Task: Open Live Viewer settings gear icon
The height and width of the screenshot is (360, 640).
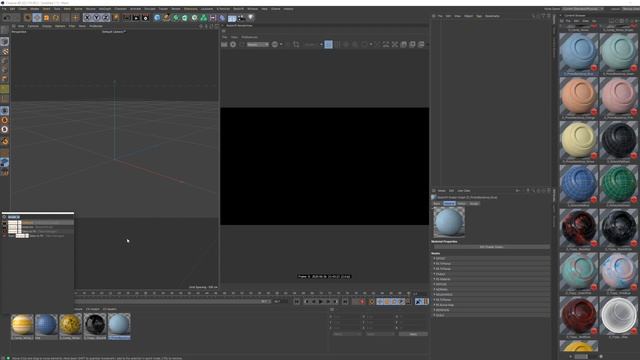Action: [x=275, y=44]
